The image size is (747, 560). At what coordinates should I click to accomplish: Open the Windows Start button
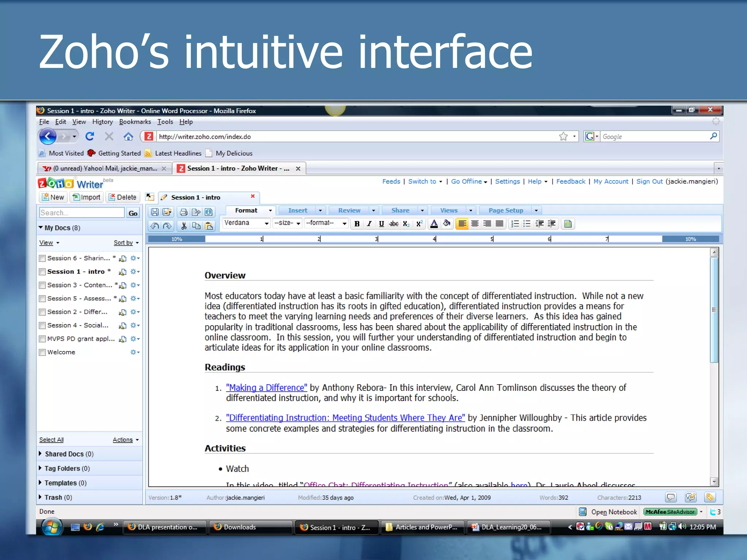51,527
